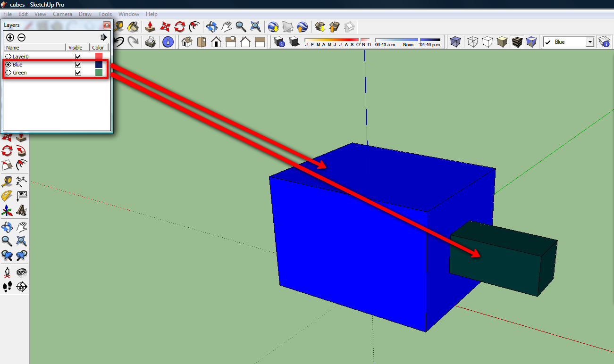
Task: Switch to the Right view
Action: [231, 42]
